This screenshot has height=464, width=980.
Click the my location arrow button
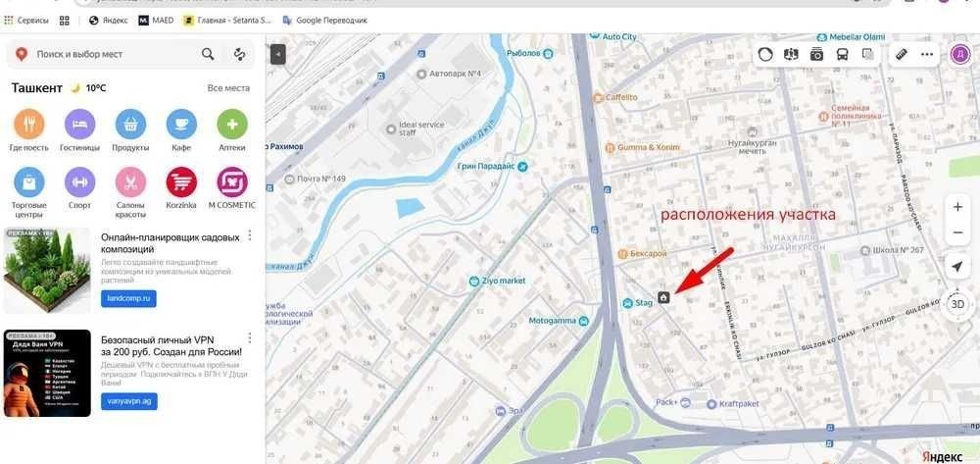[956, 267]
